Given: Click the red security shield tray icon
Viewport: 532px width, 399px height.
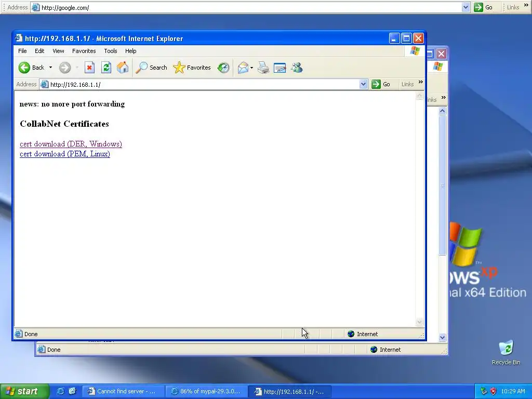Looking at the screenshot, I should coord(493,391).
